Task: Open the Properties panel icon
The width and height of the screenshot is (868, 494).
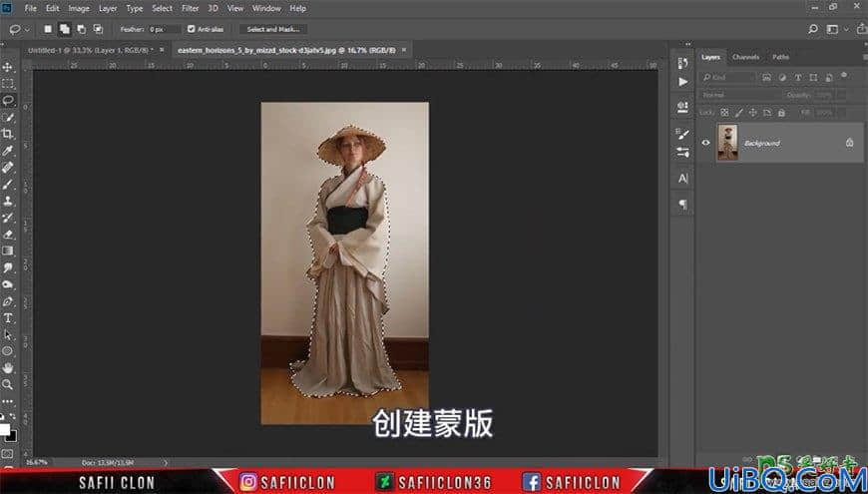Action: [683, 107]
